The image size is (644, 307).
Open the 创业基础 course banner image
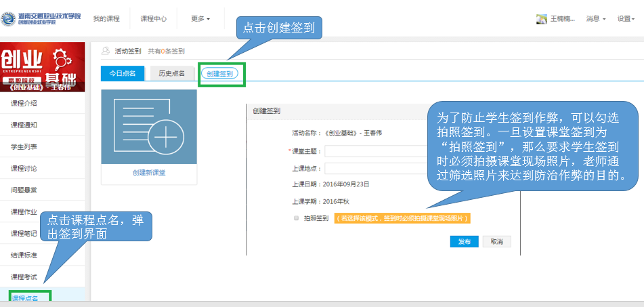pos(43,66)
